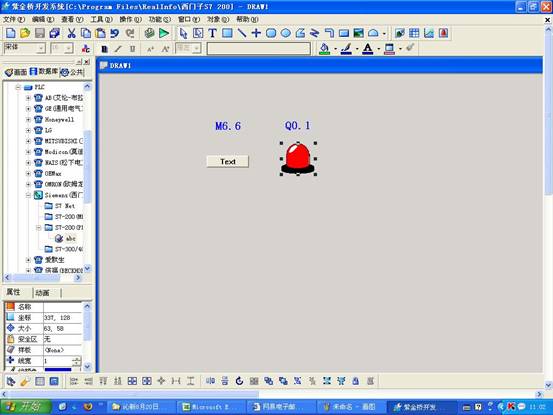This screenshot has width=553, height=415.
Task: Click the green Run play icon
Action: pyautogui.click(x=164, y=33)
